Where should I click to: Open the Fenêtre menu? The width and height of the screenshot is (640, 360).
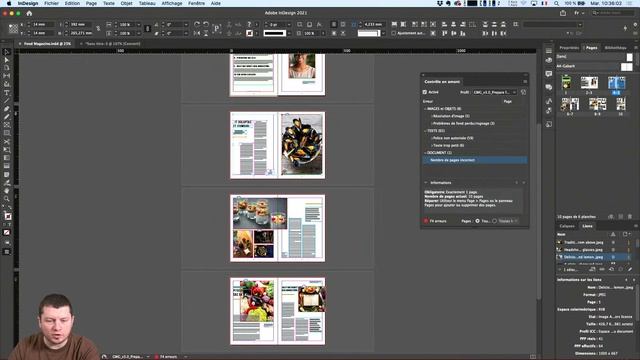pyautogui.click(x=196, y=3)
